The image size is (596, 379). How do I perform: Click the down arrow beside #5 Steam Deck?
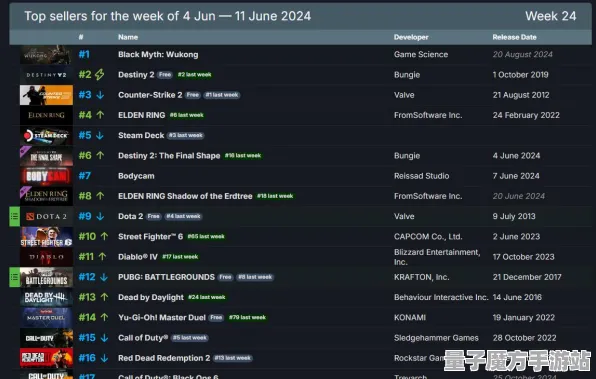tap(100, 135)
